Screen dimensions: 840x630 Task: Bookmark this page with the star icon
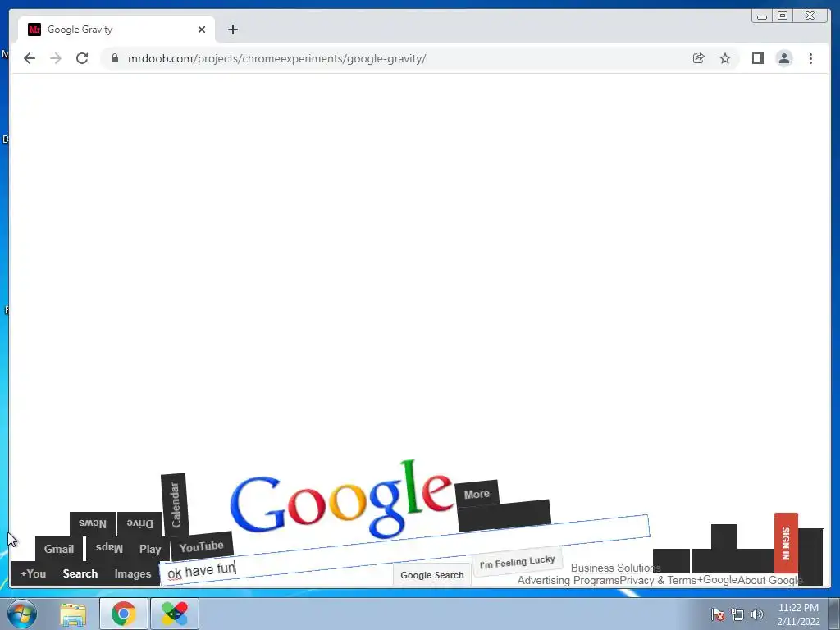tap(725, 58)
